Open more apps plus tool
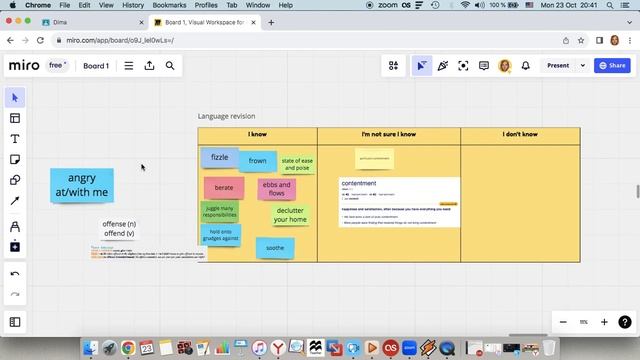640x360 pixels. [15, 247]
